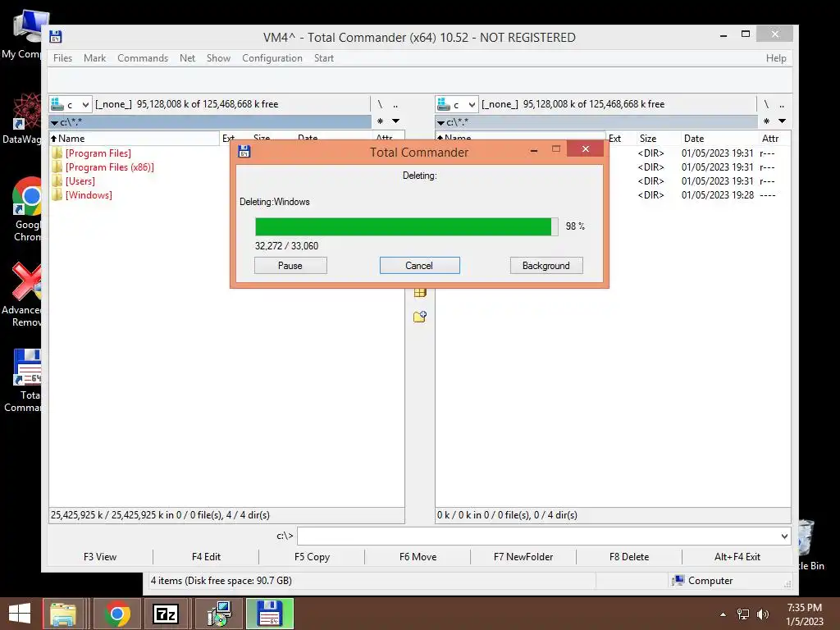The height and width of the screenshot is (630, 840).
Task: Send the deletion to Background
Action: click(546, 266)
